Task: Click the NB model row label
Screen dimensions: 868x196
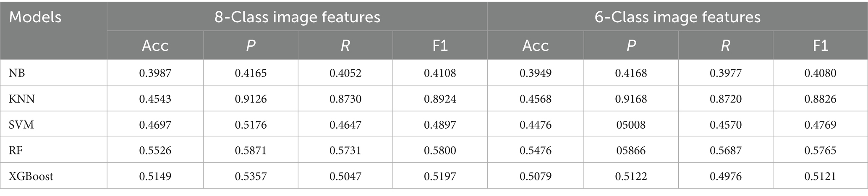Action: click(x=17, y=73)
